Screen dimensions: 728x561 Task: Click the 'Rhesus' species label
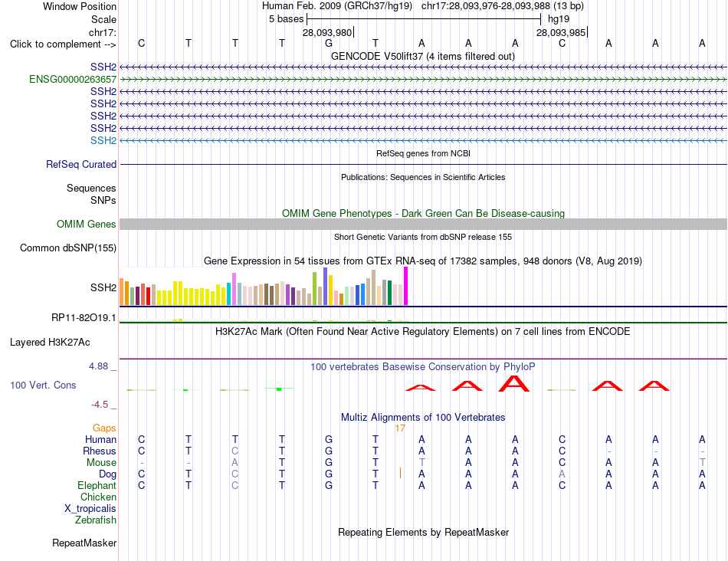100,451
